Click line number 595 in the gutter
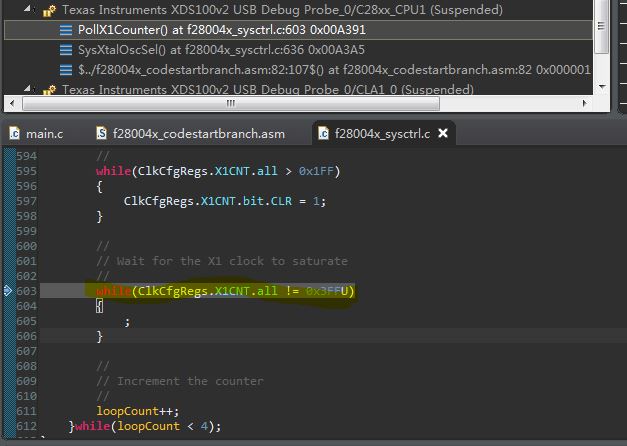This screenshot has height=446, width=627. [26, 171]
